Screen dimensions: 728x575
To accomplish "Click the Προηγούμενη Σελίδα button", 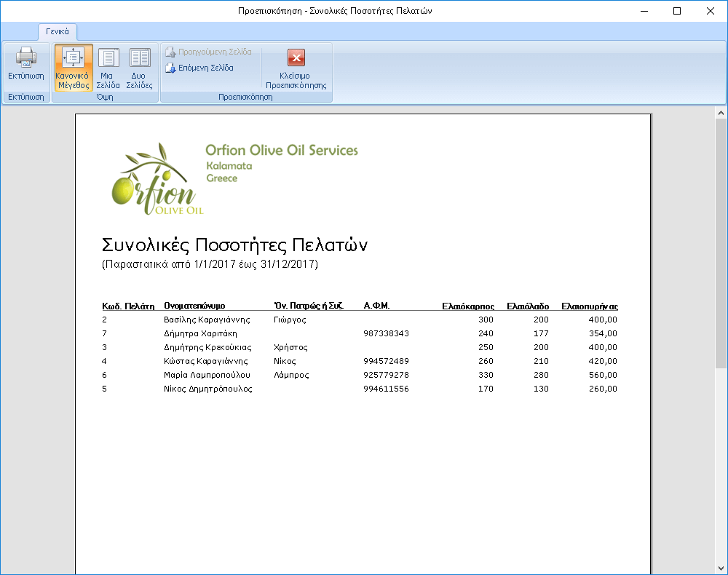I will (208, 52).
